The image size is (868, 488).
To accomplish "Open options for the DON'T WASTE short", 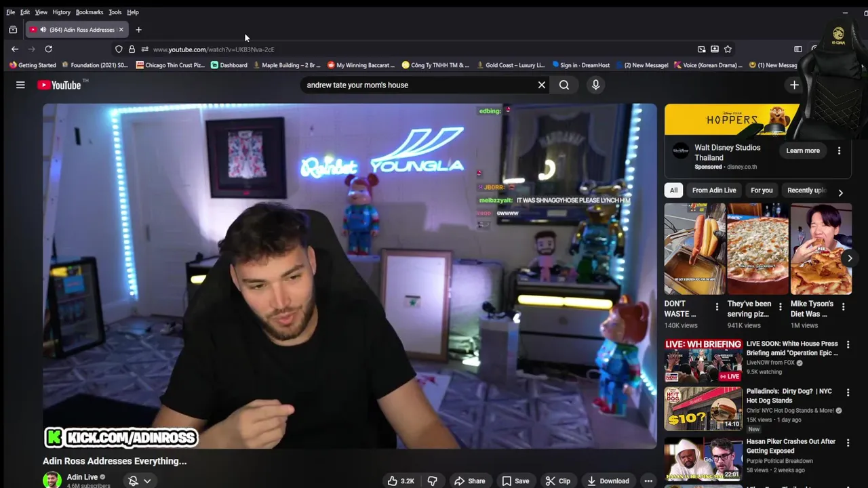I will (x=717, y=307).
